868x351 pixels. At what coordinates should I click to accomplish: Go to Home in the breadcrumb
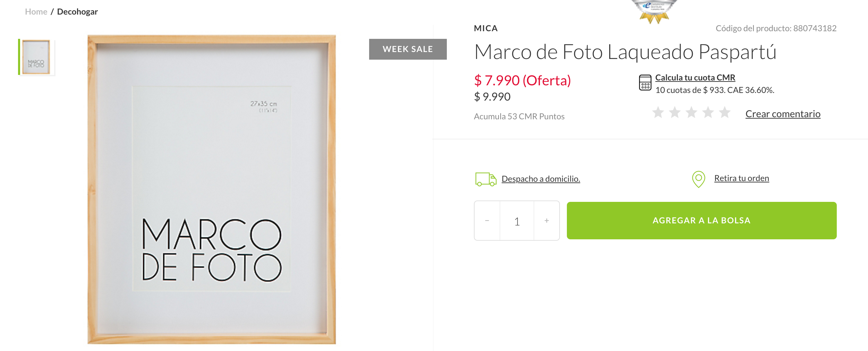pyautogui.click(x=36, y=12)
